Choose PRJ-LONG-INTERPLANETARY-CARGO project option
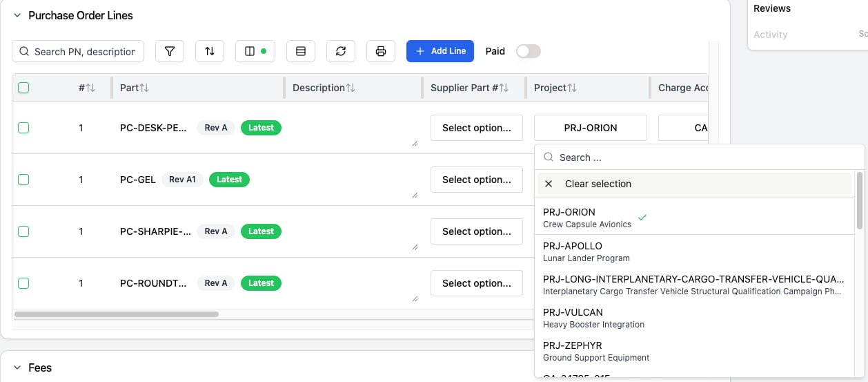 click(695, 285)
